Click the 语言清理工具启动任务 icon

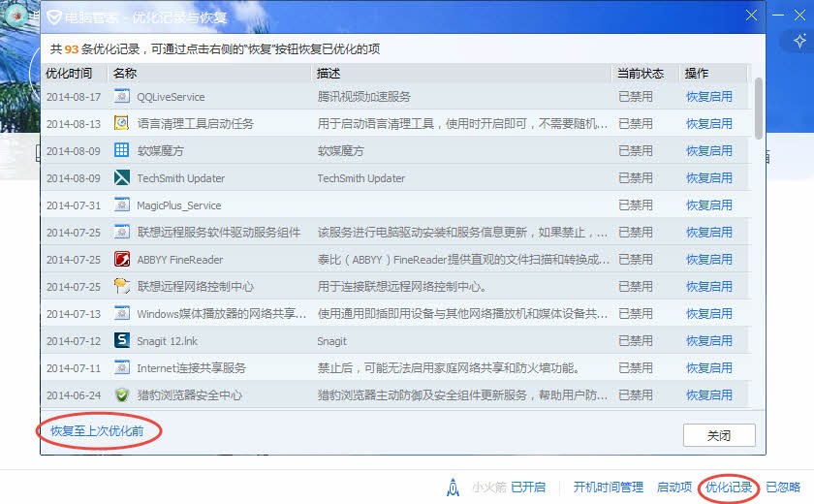point(121,123)
